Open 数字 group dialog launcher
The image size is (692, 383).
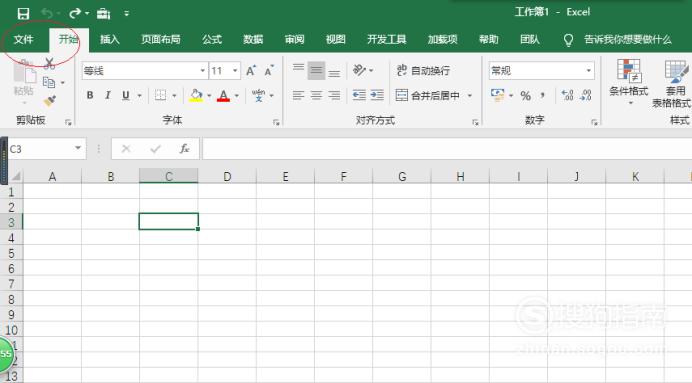pos(594,122)
